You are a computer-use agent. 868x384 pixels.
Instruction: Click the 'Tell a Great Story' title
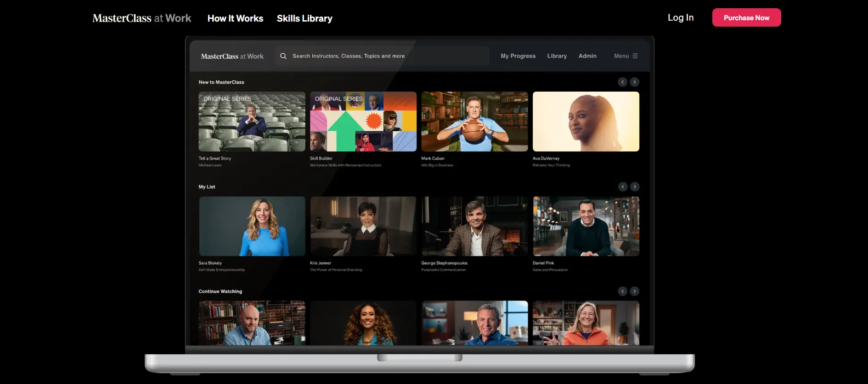click(214, 158)
